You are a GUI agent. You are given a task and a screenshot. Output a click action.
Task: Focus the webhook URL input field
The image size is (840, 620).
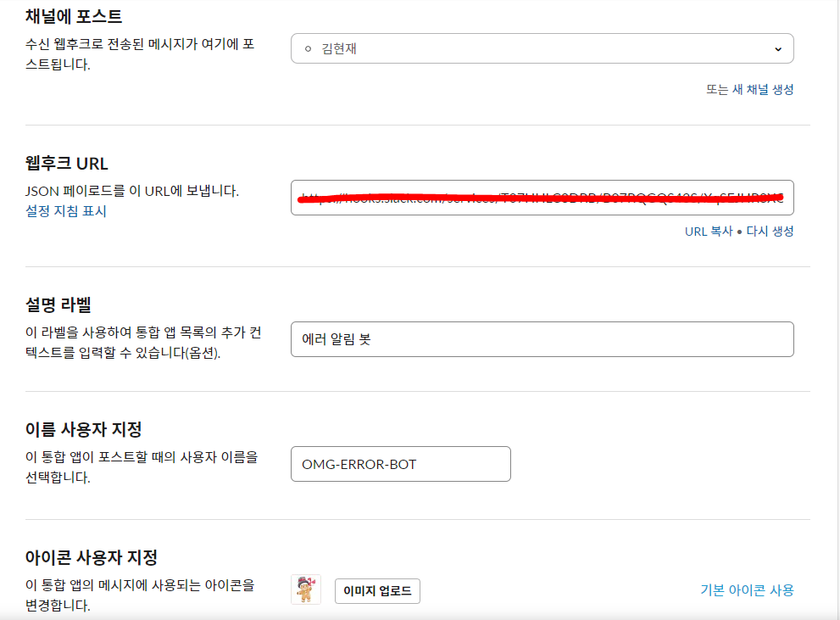[x=541, y=198]
